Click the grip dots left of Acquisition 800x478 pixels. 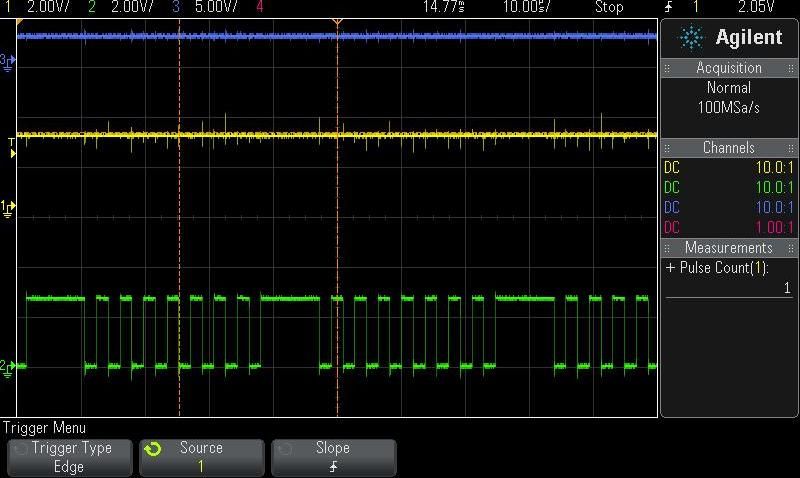tap(667, 68)
